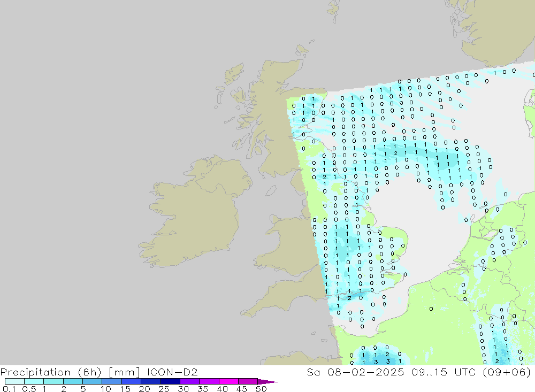Click the '[mm]' unit label
This screenshot has height=392, width=535.
tap(124, 372)
